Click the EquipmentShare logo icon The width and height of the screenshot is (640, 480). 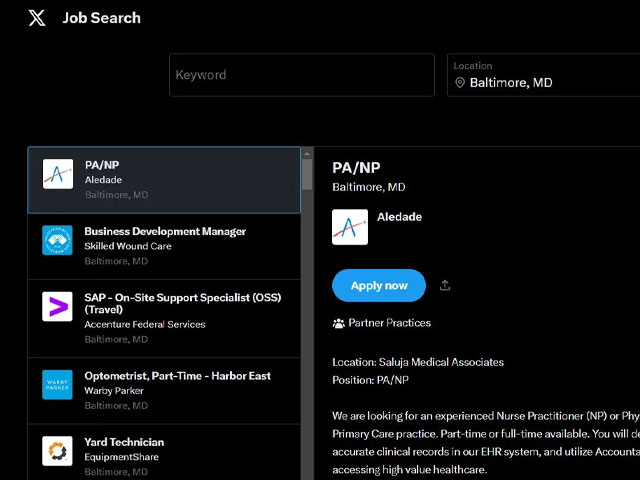[58, 451]
